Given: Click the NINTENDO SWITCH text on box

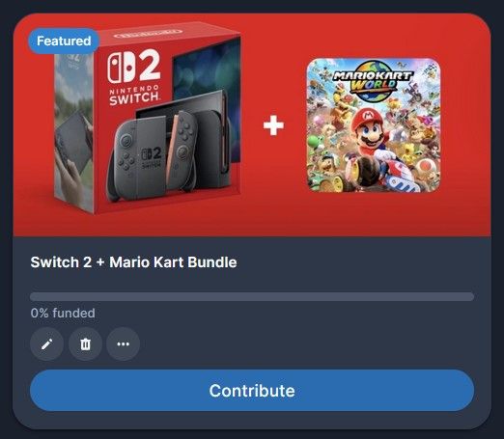Looking at the screenshot, I should click(x=134, y=96).
